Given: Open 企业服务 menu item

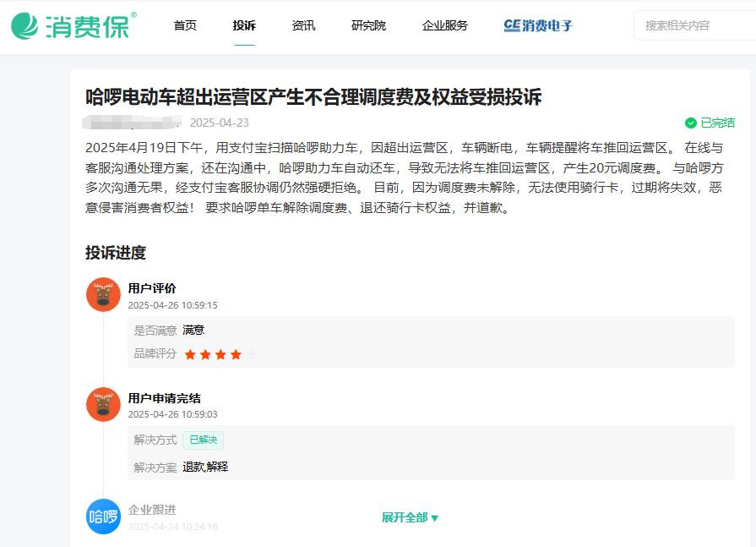Looking at the screenshot, I should click(x=444, y=25).
